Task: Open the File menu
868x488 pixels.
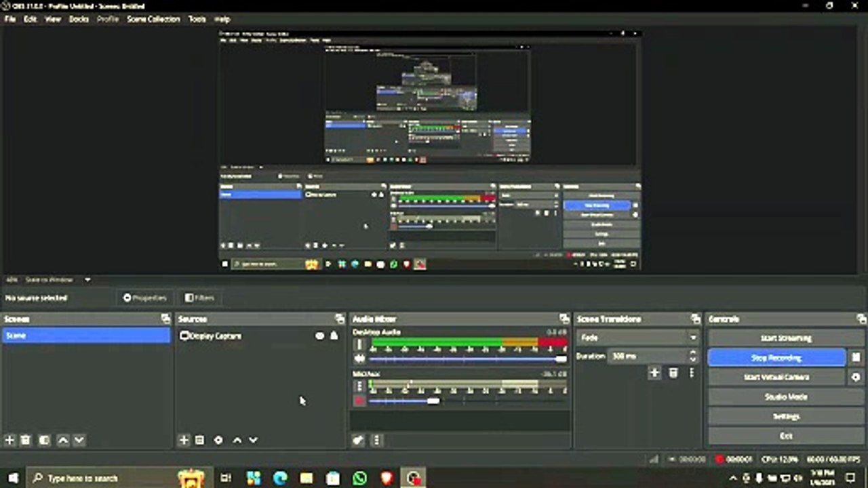Action: pyautogui.click(x=10, y=19)
